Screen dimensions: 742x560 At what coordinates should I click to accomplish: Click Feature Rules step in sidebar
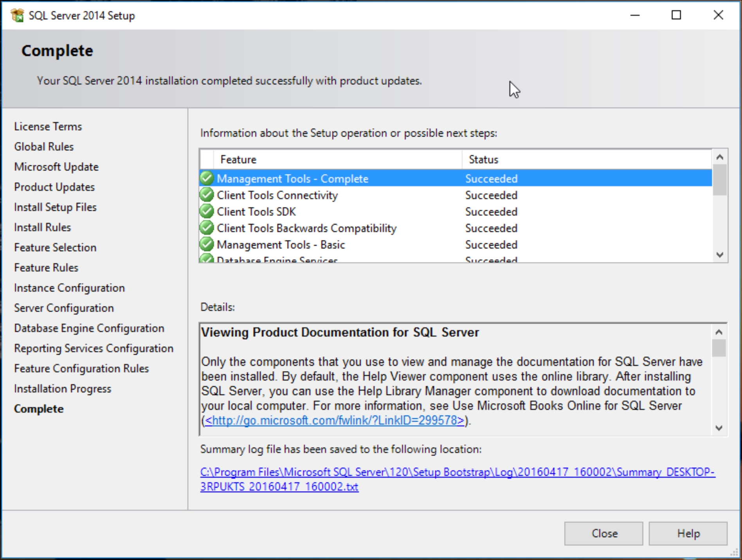click(46, 267)
